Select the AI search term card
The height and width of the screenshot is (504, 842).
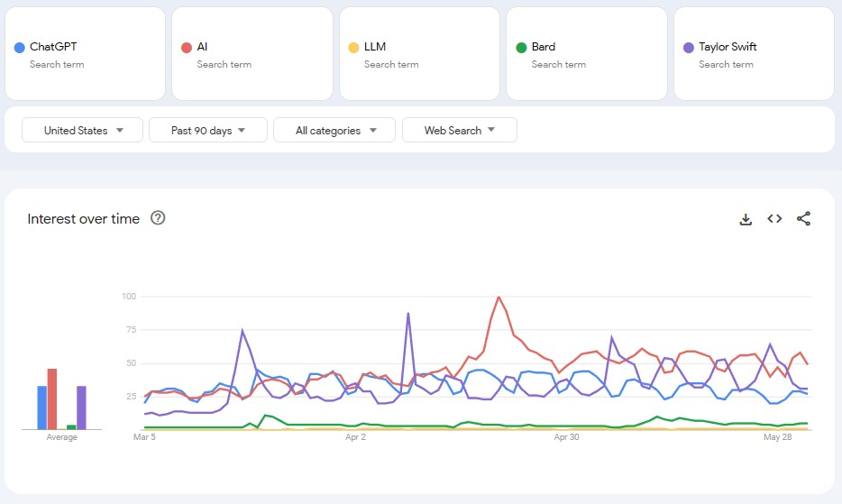pyautogui.click(x=252, y=54)
